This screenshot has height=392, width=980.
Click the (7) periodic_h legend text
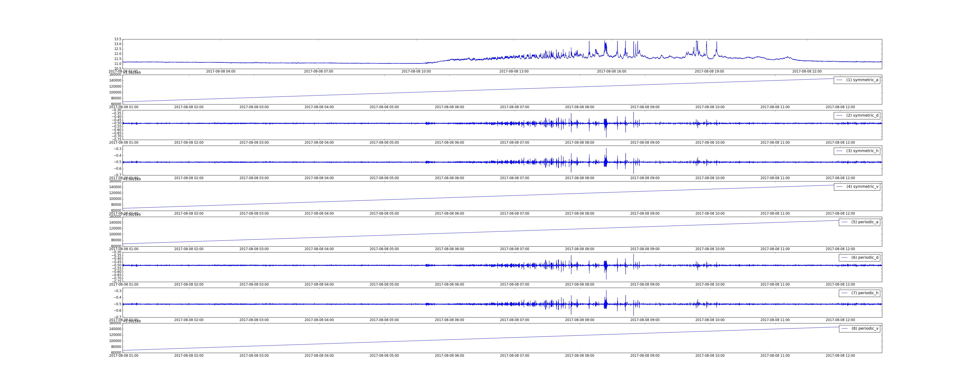(x=865, y=293)
